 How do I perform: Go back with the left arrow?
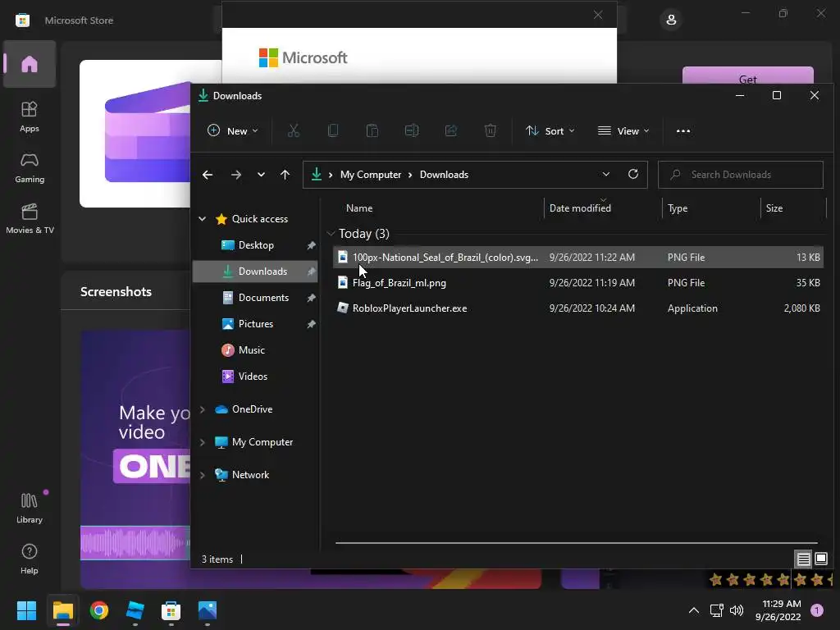coord(208,175)
